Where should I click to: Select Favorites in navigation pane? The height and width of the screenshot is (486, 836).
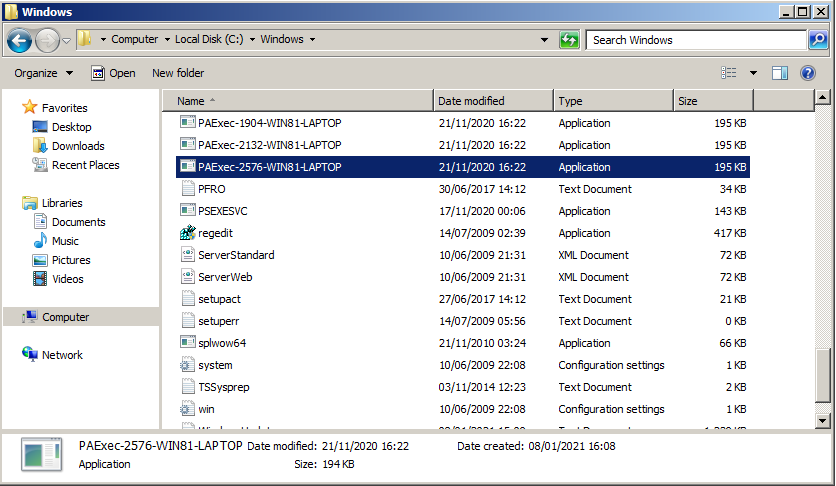[x=65, y=108]
